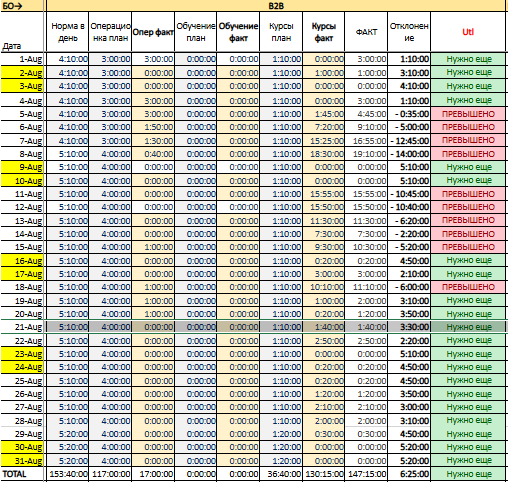The image size is (508, 482).
Task: Click the БО→ header cell
Action: 22,6
